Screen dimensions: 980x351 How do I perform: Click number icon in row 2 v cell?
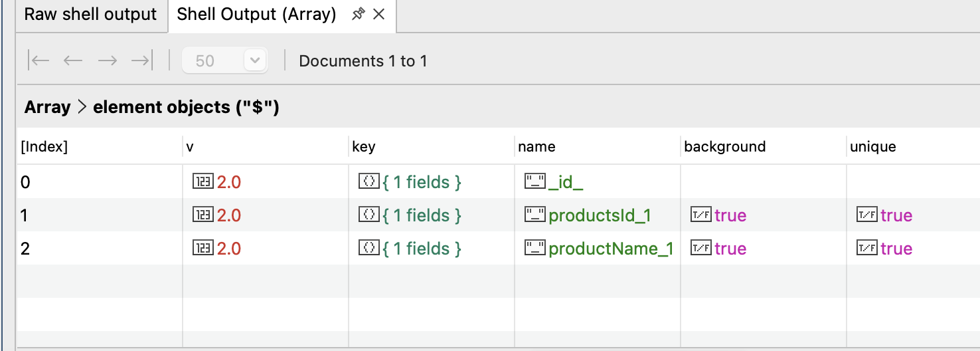click(202, 249)
